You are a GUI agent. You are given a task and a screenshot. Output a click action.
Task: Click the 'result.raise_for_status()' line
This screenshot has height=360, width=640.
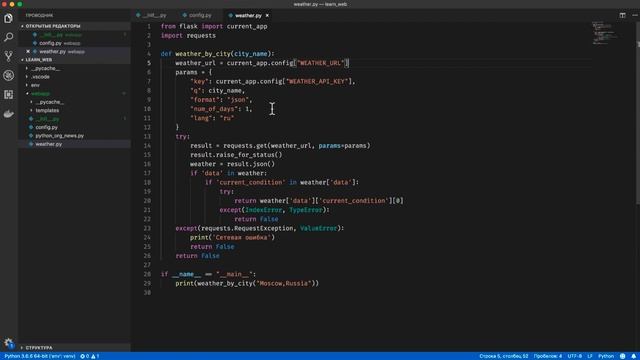(236, 155)
